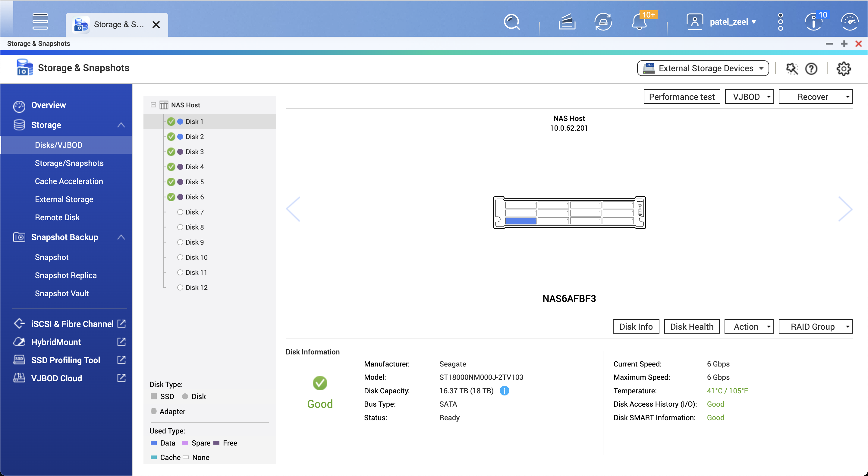The width and height of the screenshot is (868, 476).
Task: Open the three-dot more options menu
Action: [x=780, y=22]
